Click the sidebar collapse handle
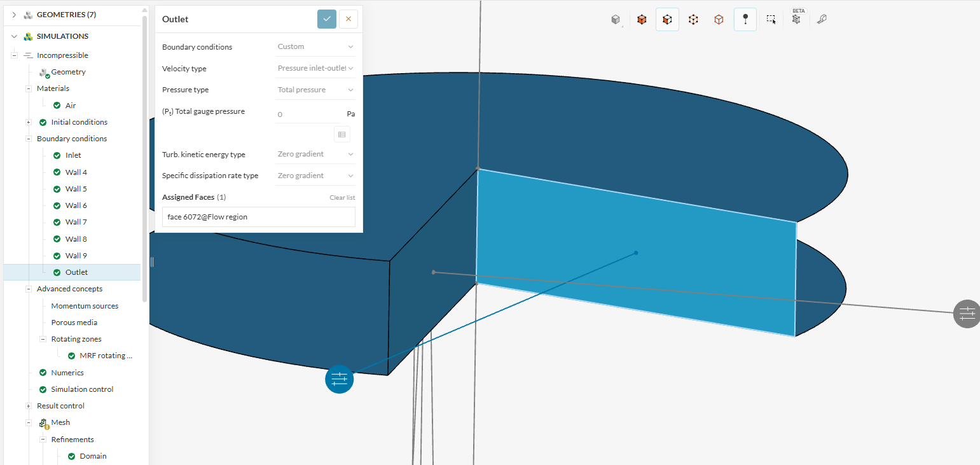 coord(152,261)
